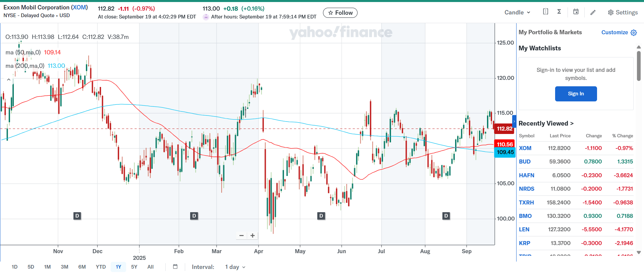Select the All range tab

150,267
